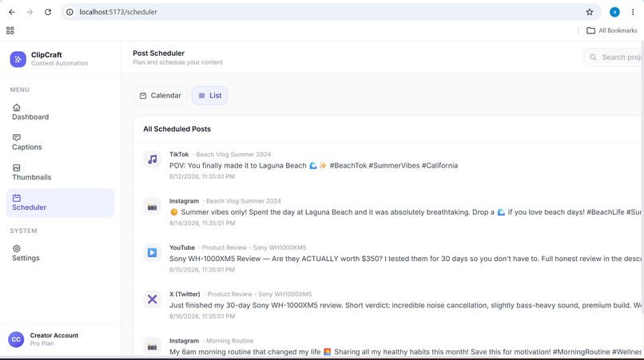Click the 'Pro Plan' label
This screenshot has height=360, width=644.
point(42,343)
